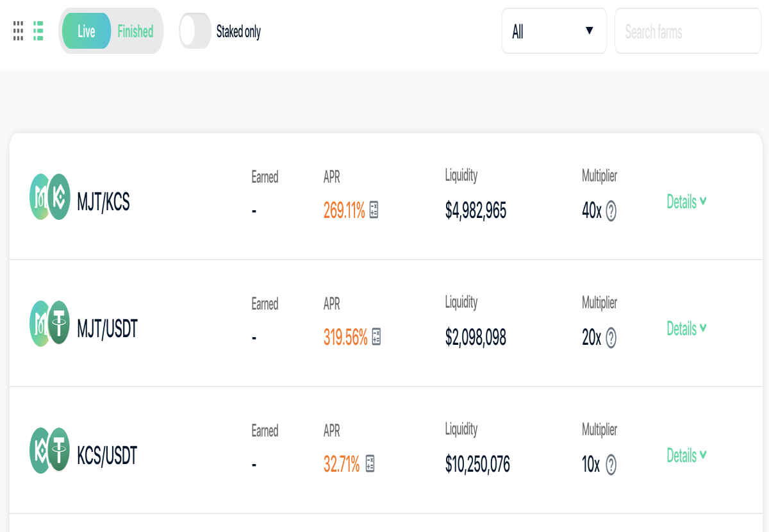This screenshot has height=532, width=769.
Task: Open the All sort dropdown
Action: 554,31
